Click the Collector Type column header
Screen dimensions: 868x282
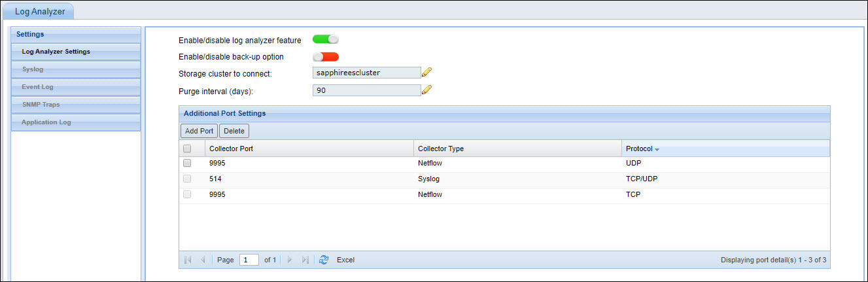click(x=518, y=149)
